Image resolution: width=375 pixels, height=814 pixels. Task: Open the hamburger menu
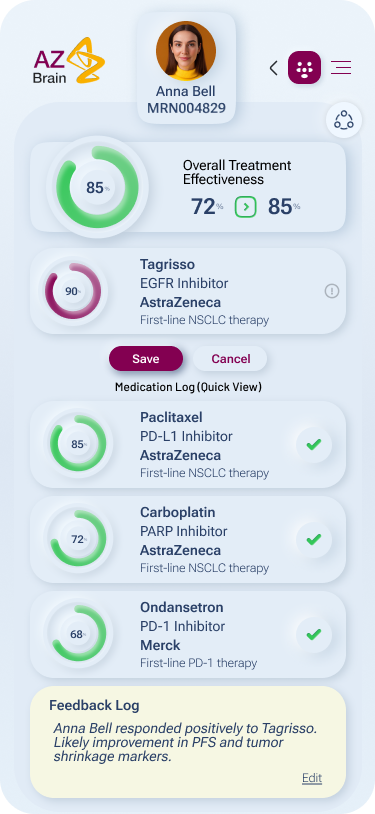[x=341, y=67]
